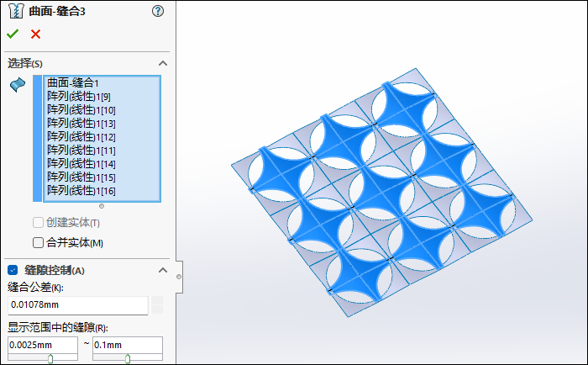This screenshot has height=365, width=588.
Task: Enable 合并实体(M) checkbox
Action: [38, 242]
